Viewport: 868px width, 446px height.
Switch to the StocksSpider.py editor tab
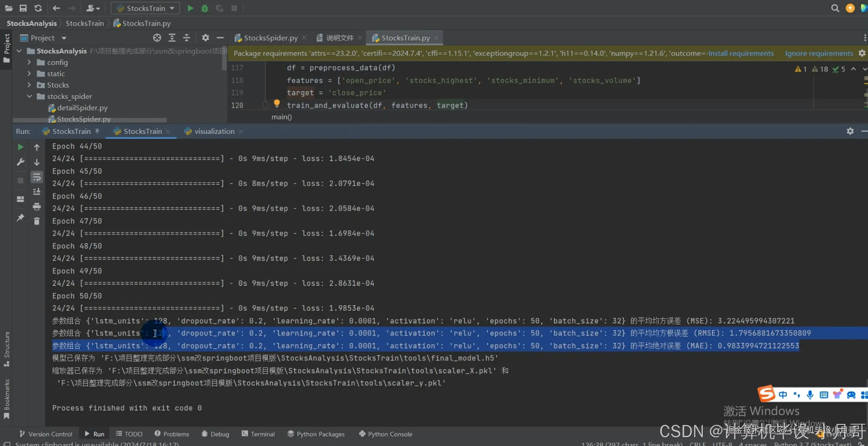point(270,38)
